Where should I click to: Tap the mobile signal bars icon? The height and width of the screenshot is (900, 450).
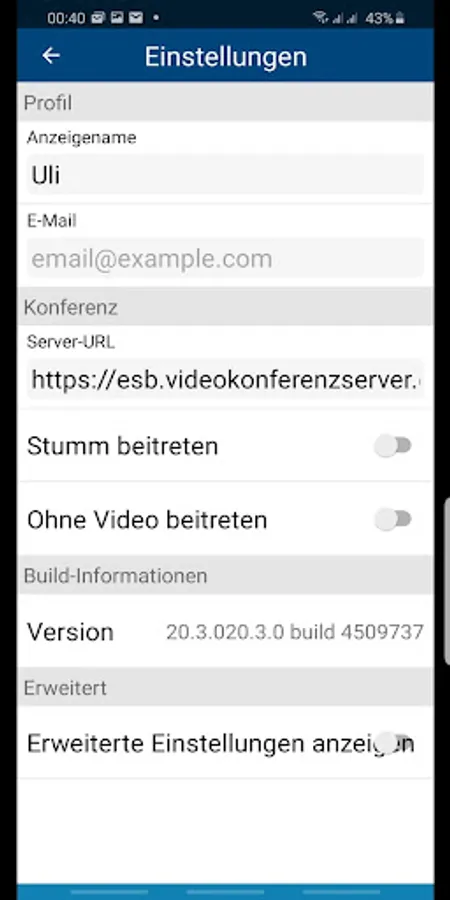coord(344,18)
